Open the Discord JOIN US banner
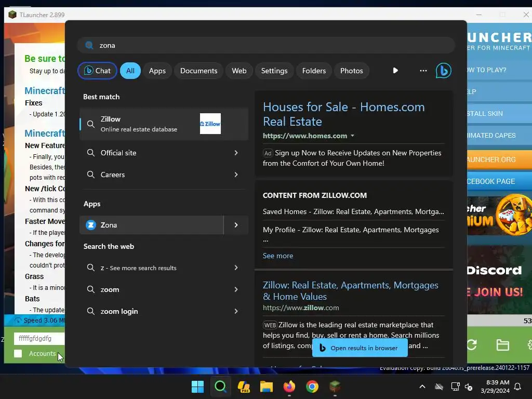Image resolution: width=532 pixels, height=399 pixels. 499,280
